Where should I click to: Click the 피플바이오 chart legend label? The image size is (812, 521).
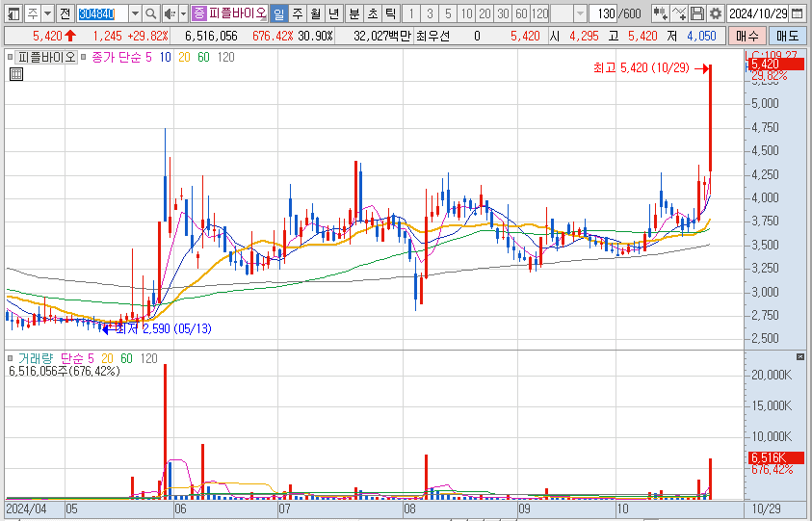point(46,58)
